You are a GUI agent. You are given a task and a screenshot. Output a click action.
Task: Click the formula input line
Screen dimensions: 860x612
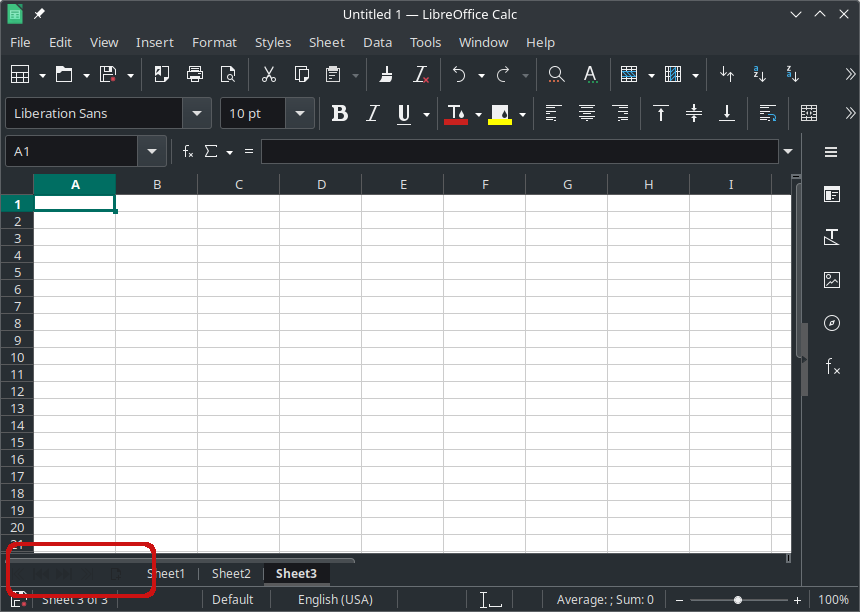[x=519, y=151]
